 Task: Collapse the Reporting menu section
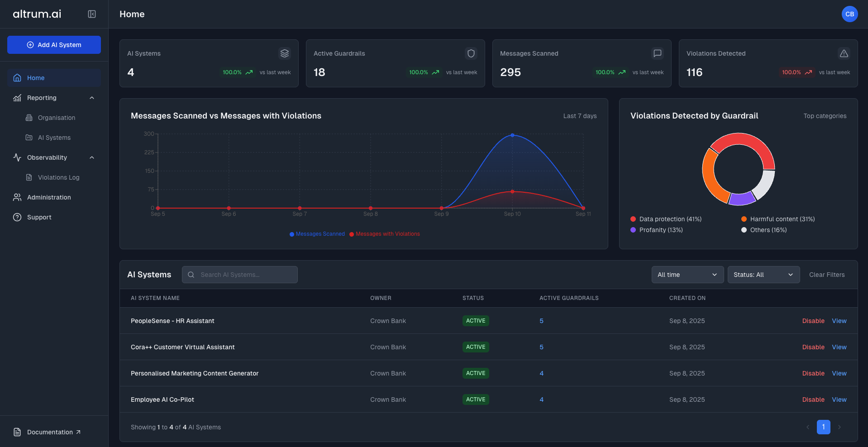[92, 98]
